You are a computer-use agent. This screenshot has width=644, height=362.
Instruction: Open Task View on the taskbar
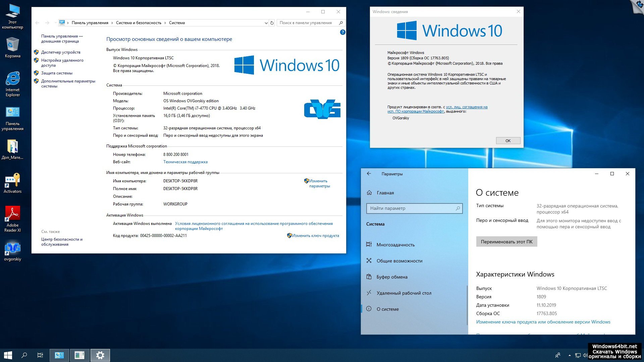40,355
